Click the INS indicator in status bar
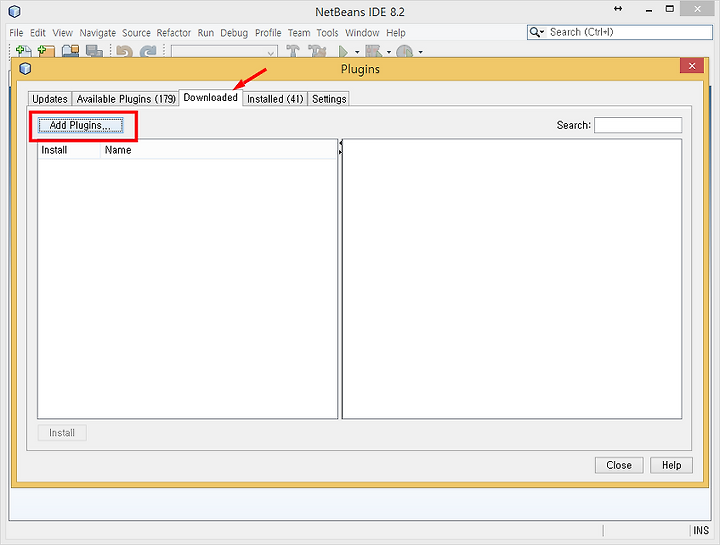Screen dimensions: 720x545 (x=701, y=530)
